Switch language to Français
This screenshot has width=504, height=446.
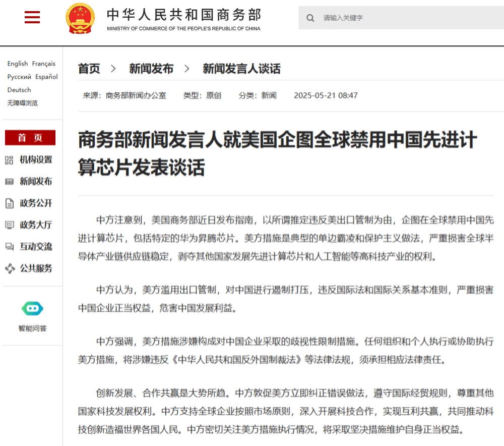click(x=44, y=64)
